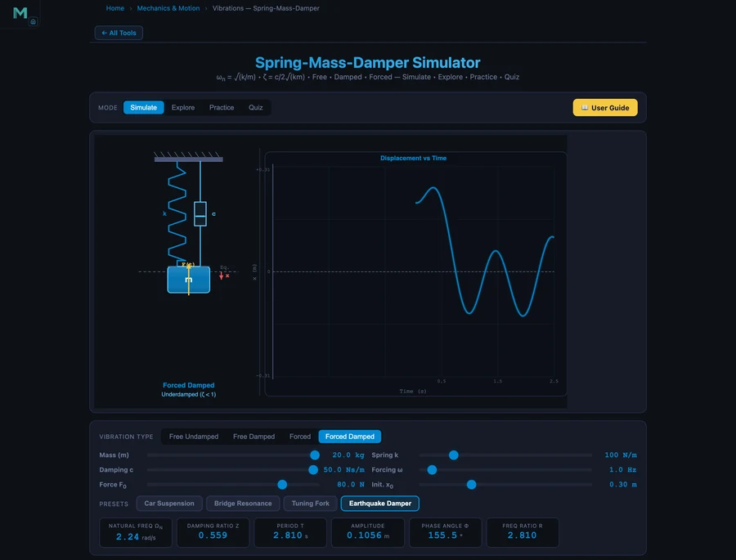Click the Amplitude 0.1056 m card
This screenshot has height=560, width=736.
pos(368,532)
